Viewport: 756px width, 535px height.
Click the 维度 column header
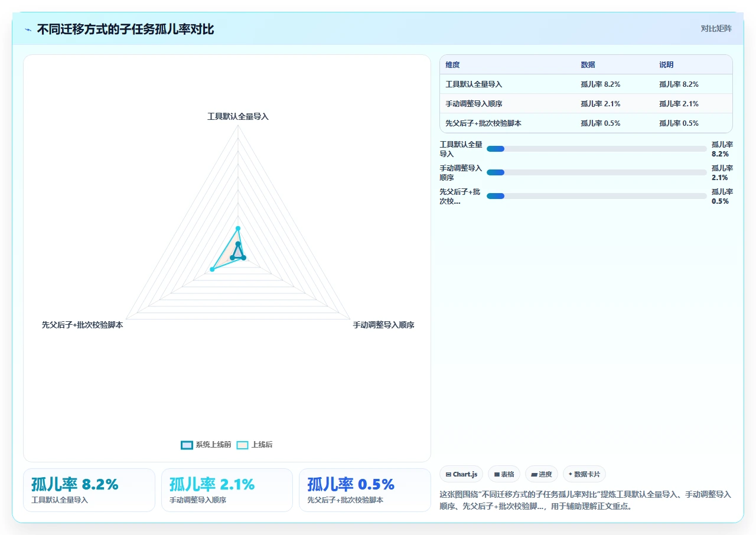tap(452, 65)
